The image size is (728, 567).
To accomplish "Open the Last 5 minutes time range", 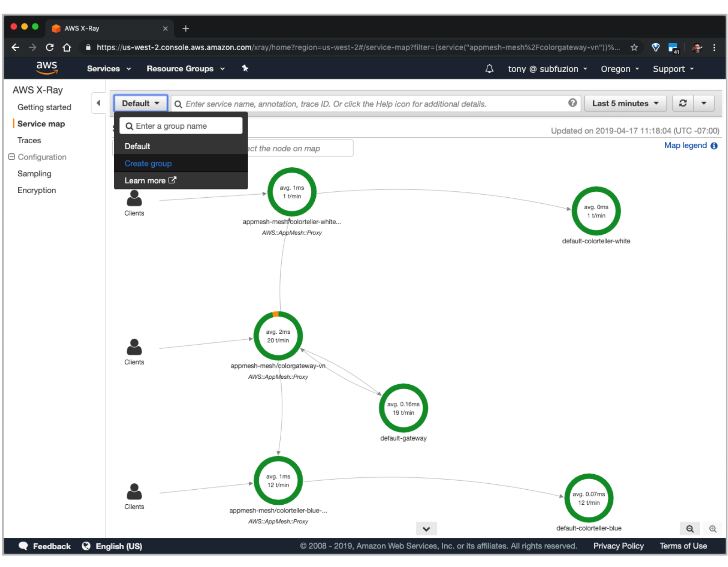I will [x=625, y=103].
